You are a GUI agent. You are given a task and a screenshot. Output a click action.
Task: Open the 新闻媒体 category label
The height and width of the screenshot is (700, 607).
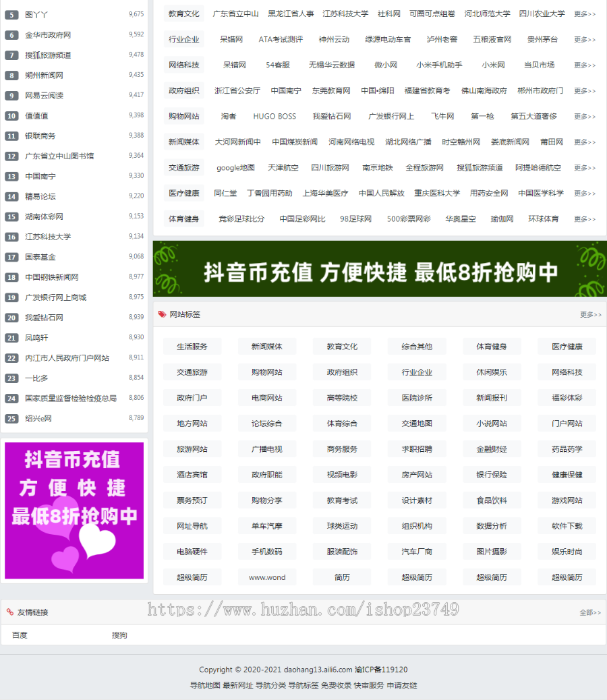(184, 142)
